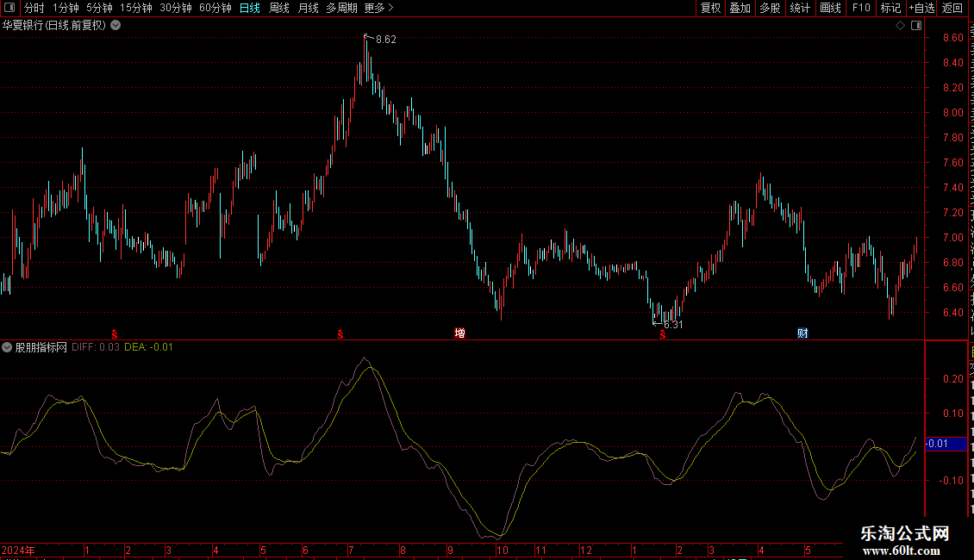Screen dimensions: 974x560
Task: Click the 复权 adjustment button
Action: tap(710, 8)
